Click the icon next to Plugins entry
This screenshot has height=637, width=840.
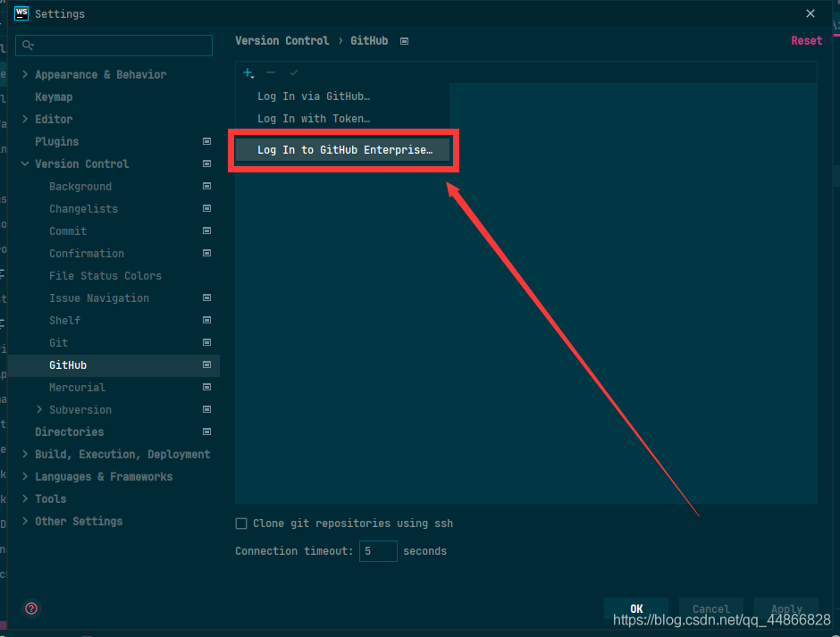(206, 141)
